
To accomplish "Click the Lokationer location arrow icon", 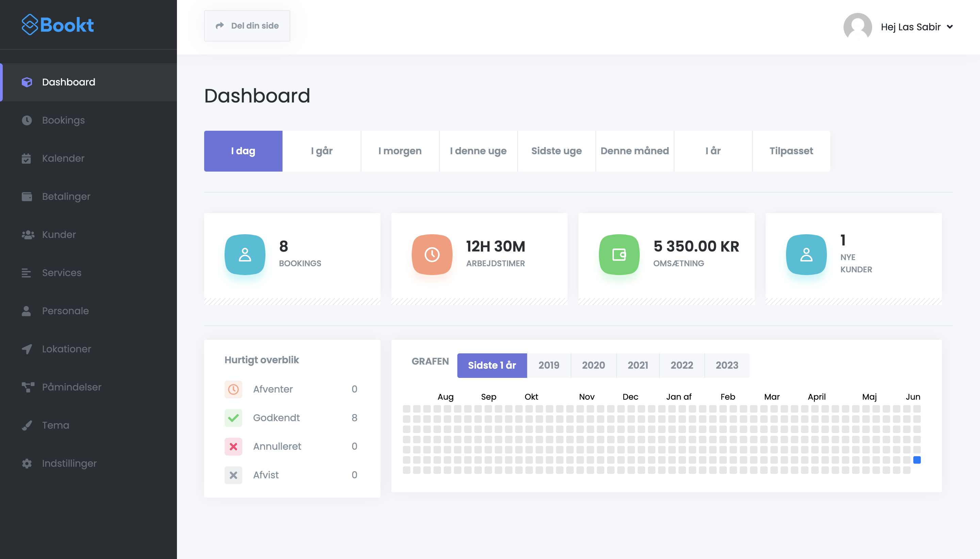I will click(x=27, y=349).
